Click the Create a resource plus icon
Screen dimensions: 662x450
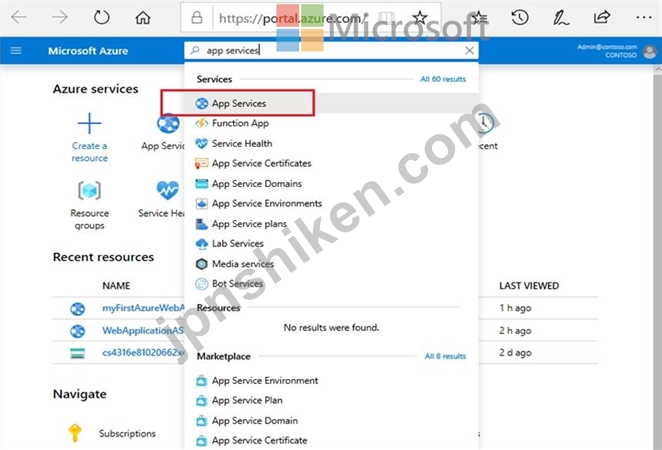[89, 123]
